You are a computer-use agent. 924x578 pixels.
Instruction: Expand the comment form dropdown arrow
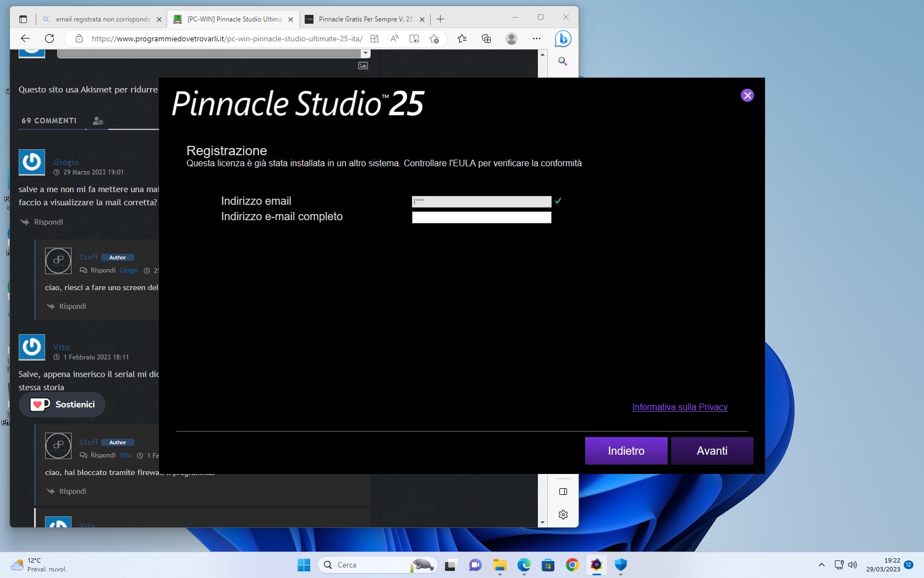pos(365,53)
